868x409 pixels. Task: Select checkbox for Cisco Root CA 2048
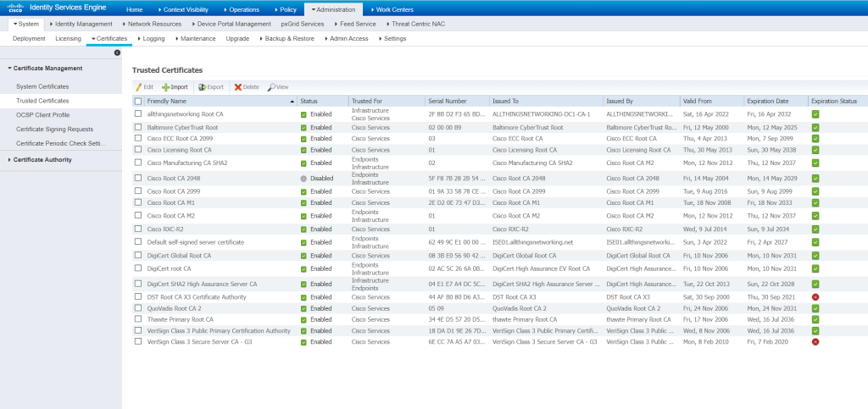tap(138, 178)
